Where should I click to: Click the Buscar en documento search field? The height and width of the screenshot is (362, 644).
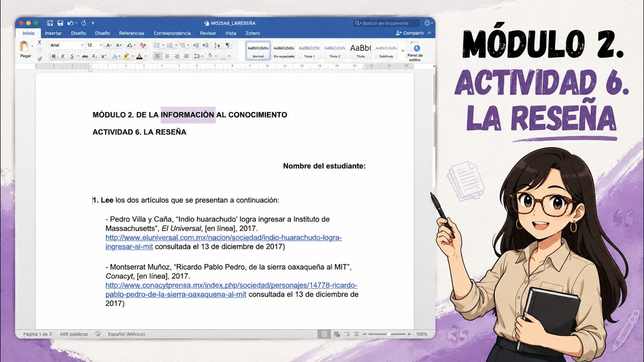(386, 23)
